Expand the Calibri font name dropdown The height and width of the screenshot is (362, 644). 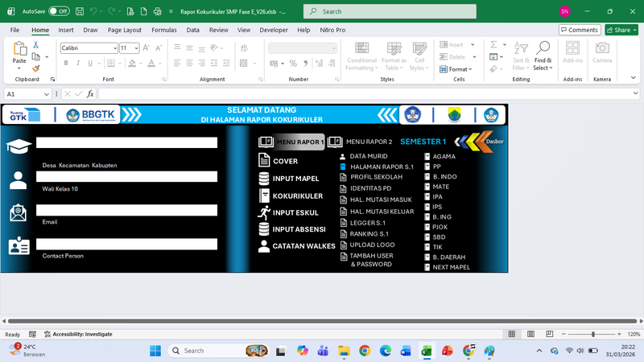pos(114,48)
